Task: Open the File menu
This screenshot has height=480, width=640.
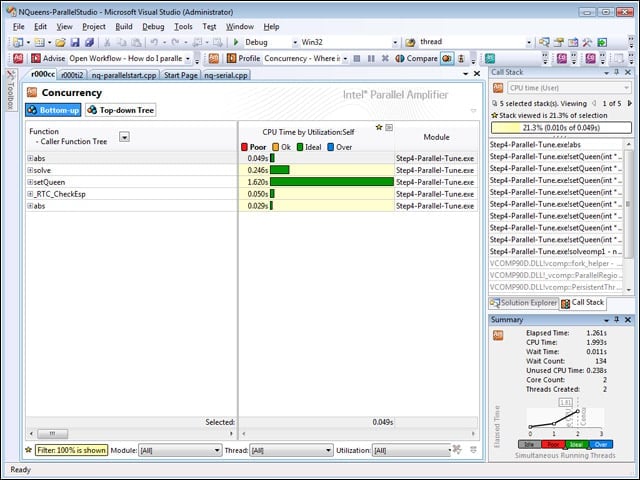Action: (18, 27)
